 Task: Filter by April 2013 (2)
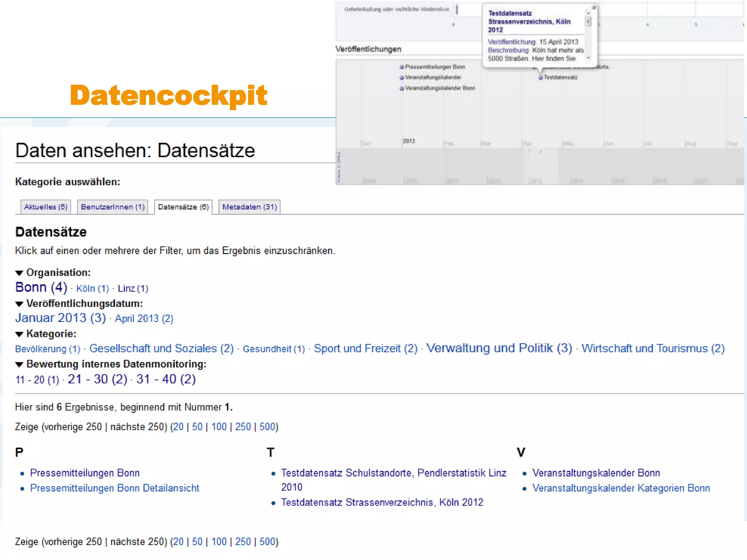pos(144,319)
